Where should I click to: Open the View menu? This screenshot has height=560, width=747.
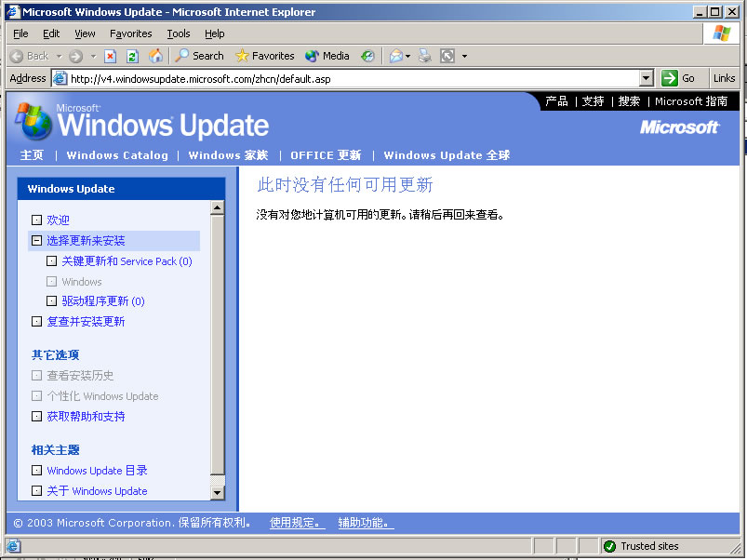pos(85,33)
